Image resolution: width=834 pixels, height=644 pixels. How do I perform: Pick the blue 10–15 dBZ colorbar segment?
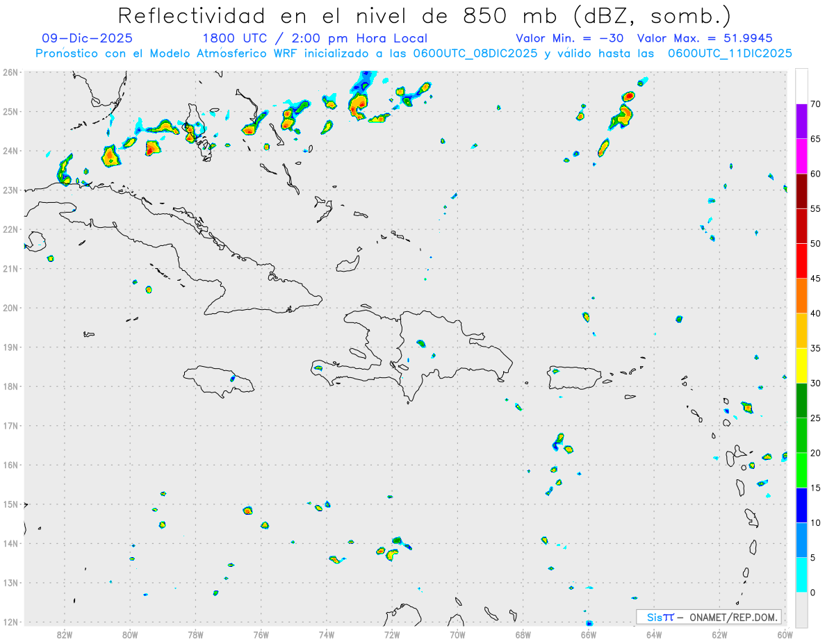(x=801, y=505)
